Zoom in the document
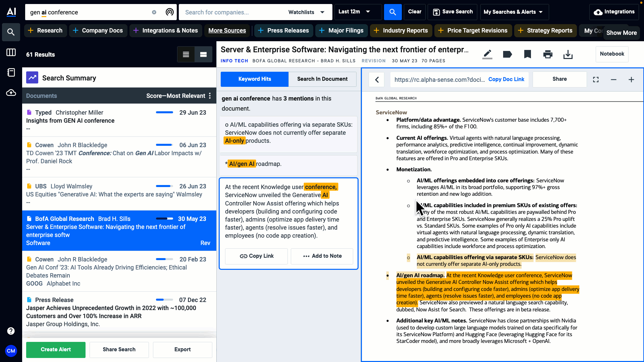 [631, 79]
